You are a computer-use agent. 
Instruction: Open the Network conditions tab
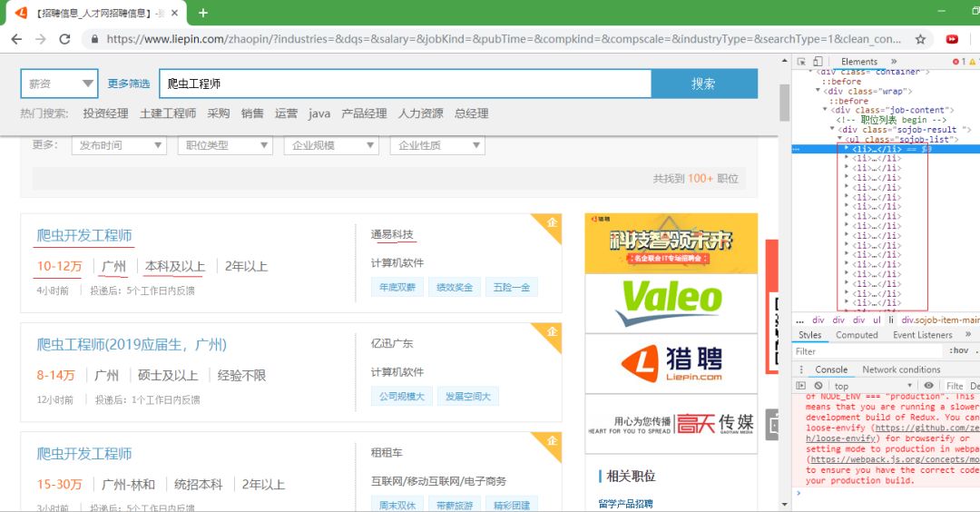(x=900, y=369)
